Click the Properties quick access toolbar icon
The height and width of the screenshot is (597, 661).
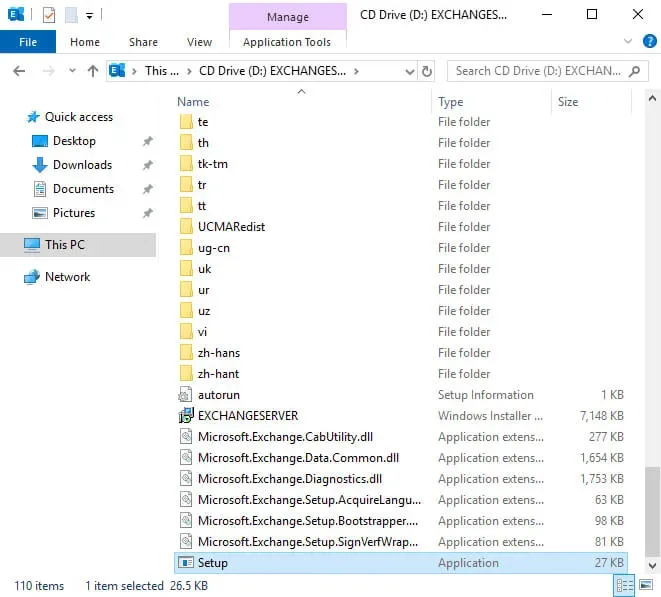click(49, 16)
